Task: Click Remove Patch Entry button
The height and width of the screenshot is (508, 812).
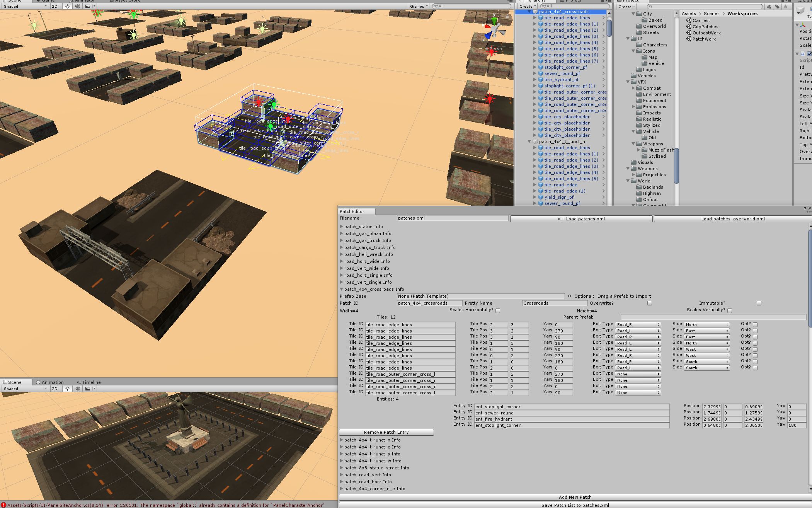Action: (386, 432)
